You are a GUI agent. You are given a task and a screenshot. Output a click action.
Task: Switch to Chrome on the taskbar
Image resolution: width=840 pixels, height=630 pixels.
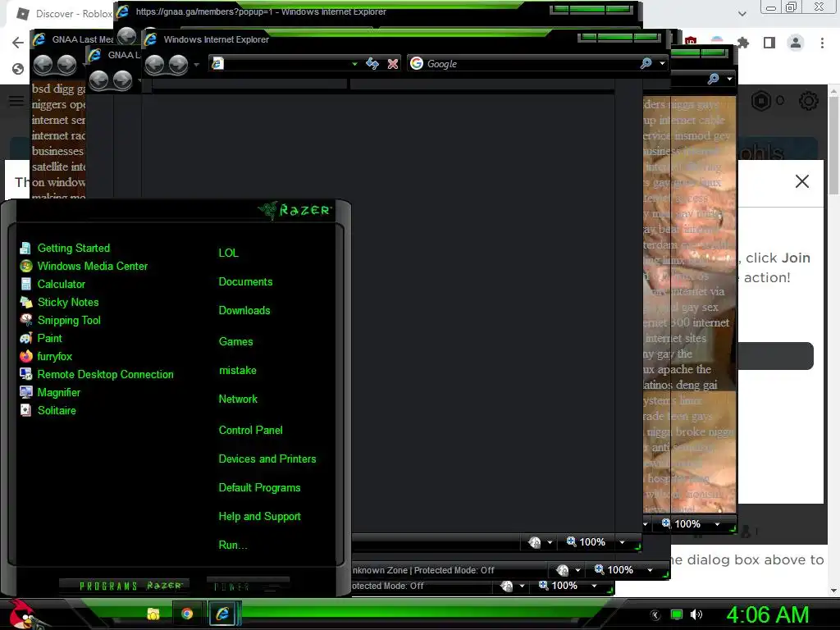pyautogui.click(x=187, y=614)
